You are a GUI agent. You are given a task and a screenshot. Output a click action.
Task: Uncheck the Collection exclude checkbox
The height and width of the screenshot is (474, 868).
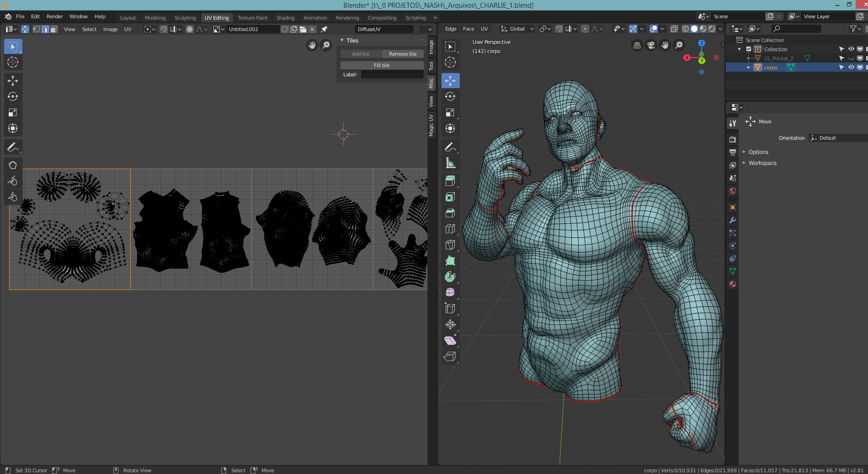point(749,49)
